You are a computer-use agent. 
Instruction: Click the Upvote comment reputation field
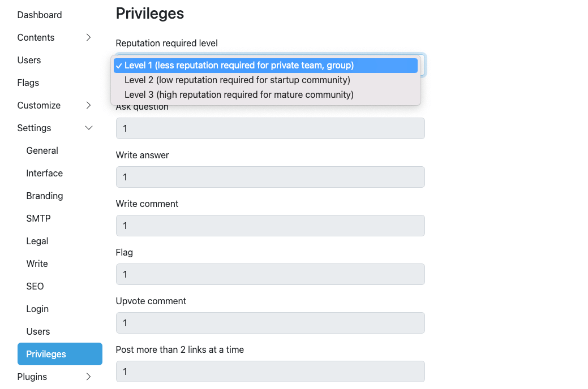tap(270, 323)
